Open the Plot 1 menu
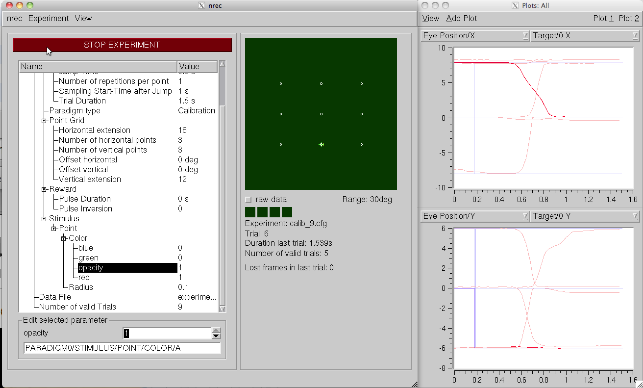Image resolution: width=643 pixels, height=388 pixels. [x=603, y=18]
